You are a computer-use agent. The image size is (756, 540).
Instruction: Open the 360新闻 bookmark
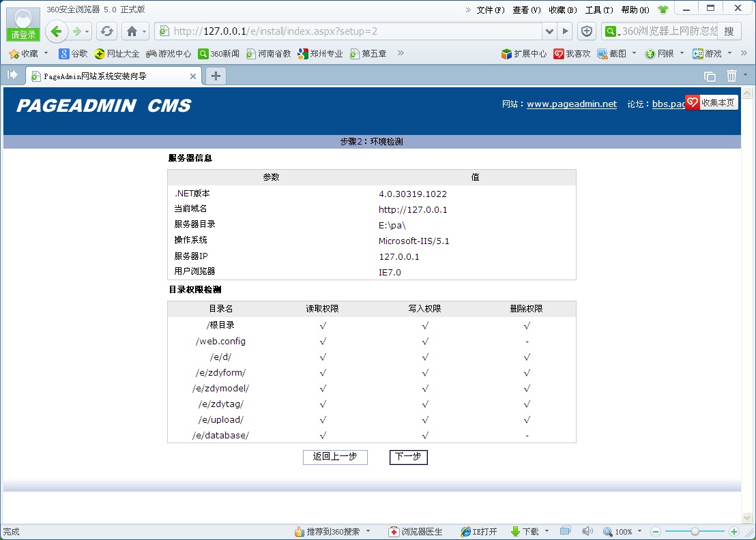tap(219, 53)
